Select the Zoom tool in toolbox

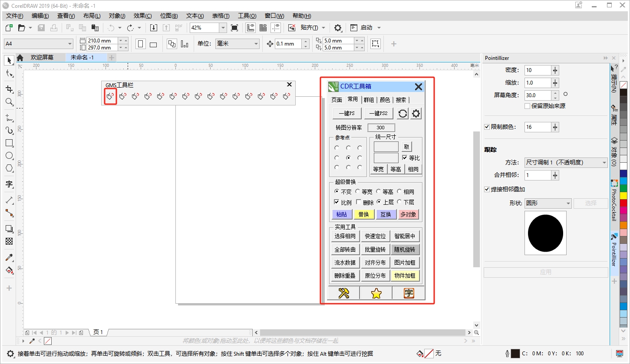[x=9, y=102]
